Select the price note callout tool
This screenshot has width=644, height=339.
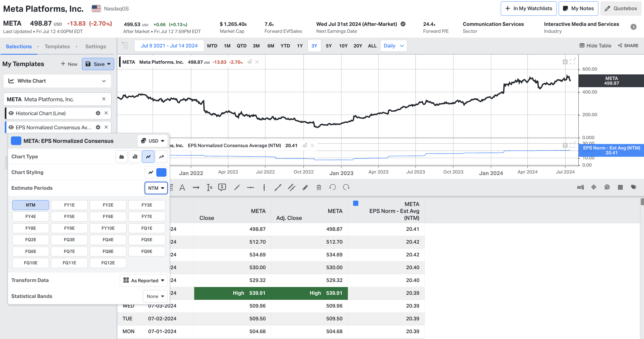pyautogui.click(x=222, y=188)
